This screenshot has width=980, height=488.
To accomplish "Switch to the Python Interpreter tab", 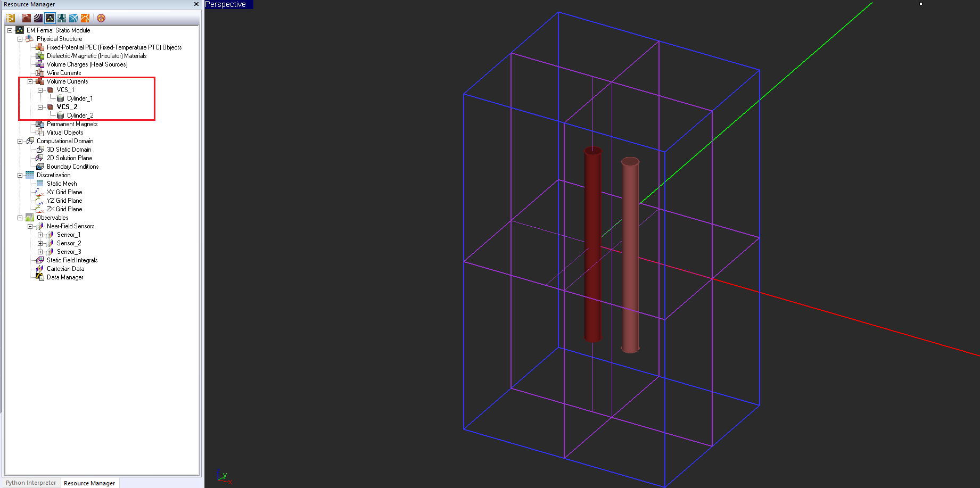I will tap(31, 483).
